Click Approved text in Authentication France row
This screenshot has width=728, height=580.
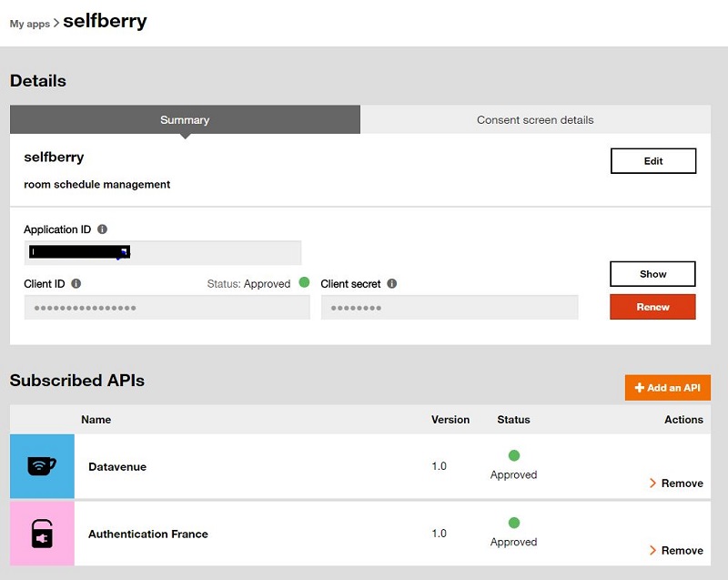513,542
